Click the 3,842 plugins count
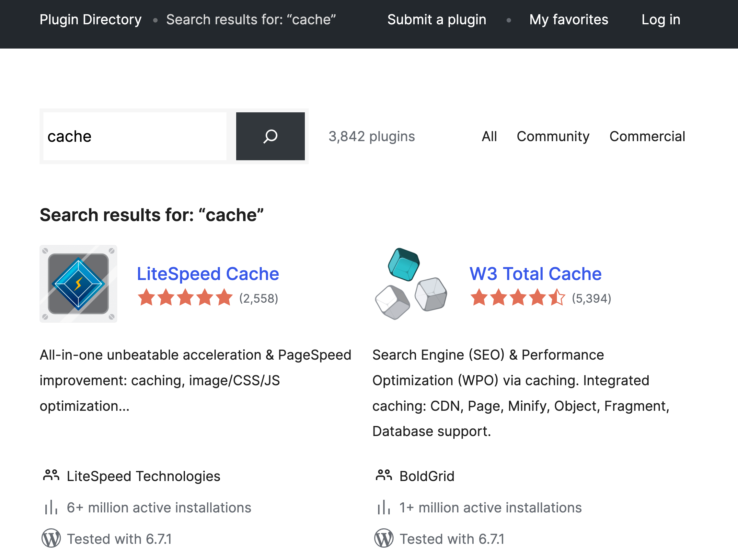This screenshot has height=560, width=738. tap(372, 136)
